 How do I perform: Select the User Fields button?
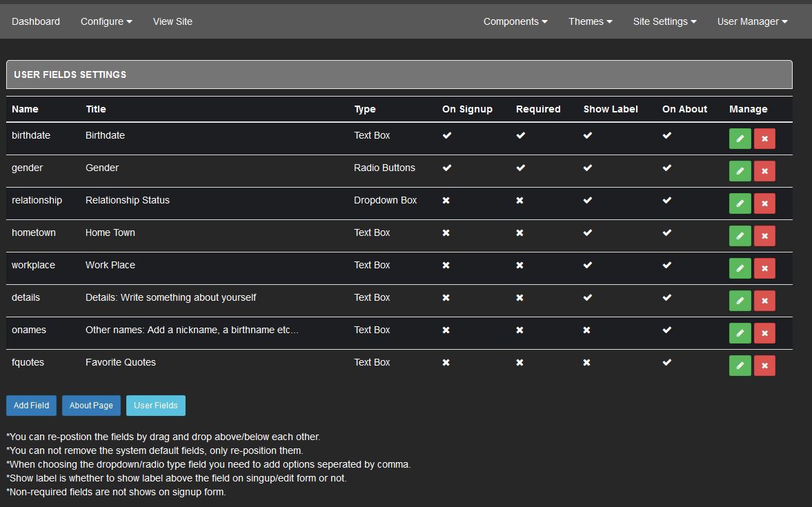[x=155, y=406]
